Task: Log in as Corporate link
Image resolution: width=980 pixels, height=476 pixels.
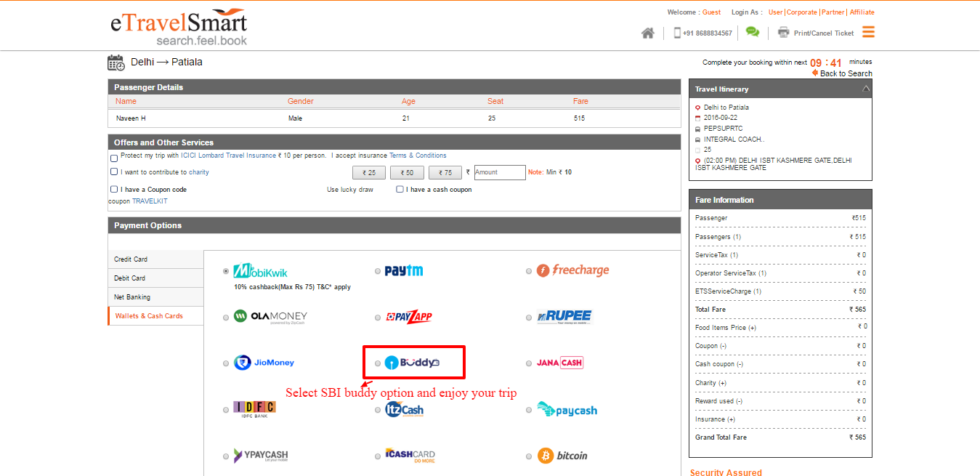Action: coord(802,12)
